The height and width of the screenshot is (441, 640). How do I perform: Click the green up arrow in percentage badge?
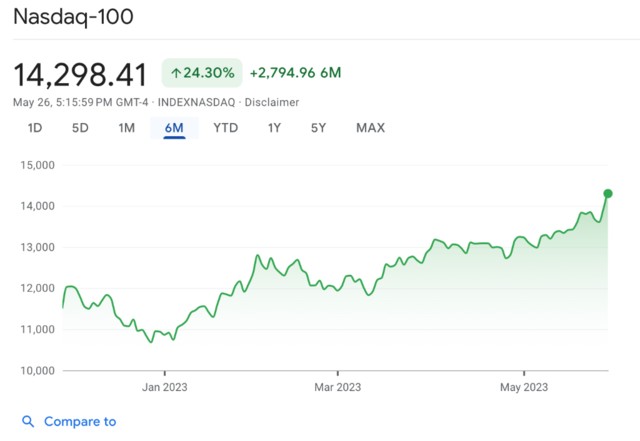tap(176, 73)
